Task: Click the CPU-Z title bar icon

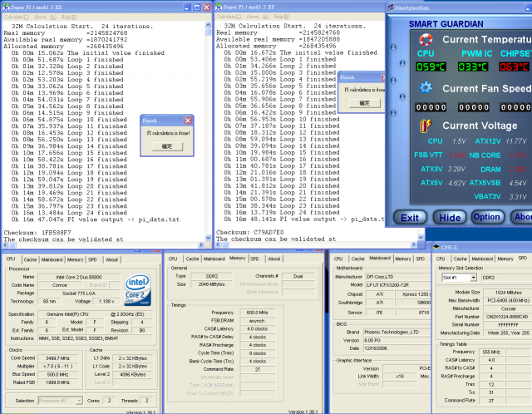Action: click(436, 247)
